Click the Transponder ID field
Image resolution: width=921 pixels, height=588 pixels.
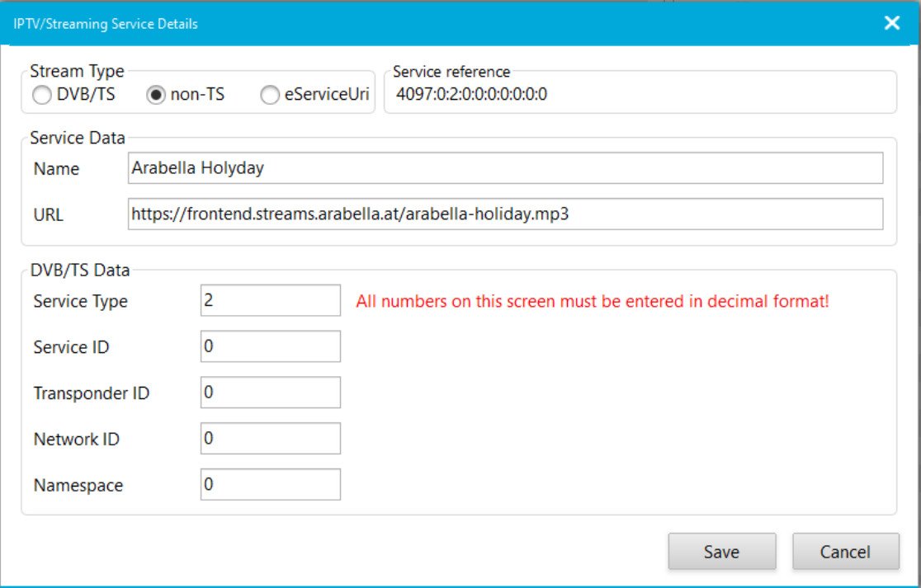pos(270,393)
